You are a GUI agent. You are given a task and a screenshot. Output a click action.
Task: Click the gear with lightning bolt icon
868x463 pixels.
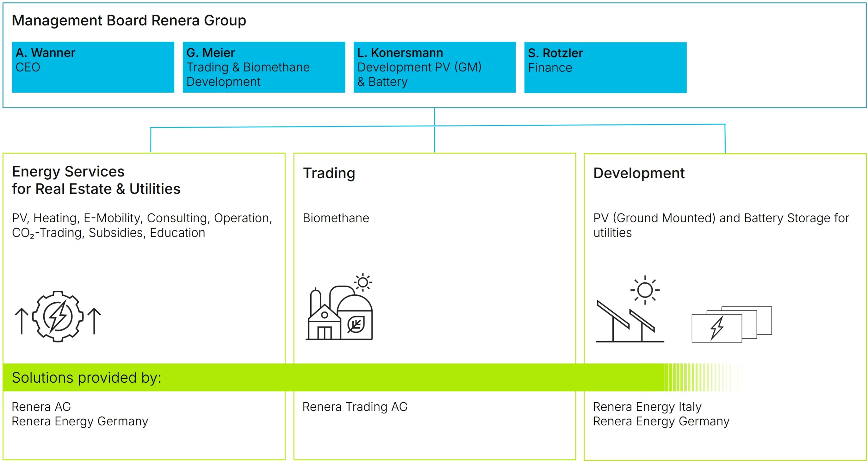tap(58, 316)
